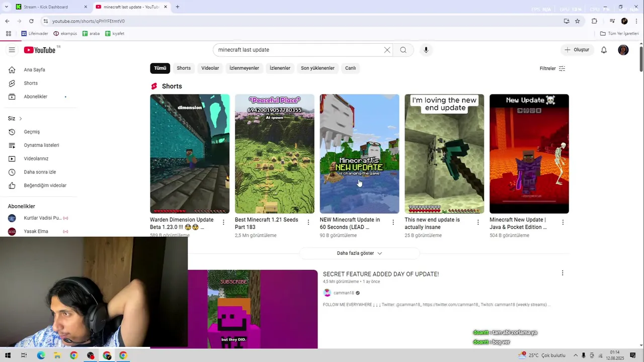
Task: Open Warden Dimension Update short thumbnail
Action: pyautogui.click(x=190, y=154)
